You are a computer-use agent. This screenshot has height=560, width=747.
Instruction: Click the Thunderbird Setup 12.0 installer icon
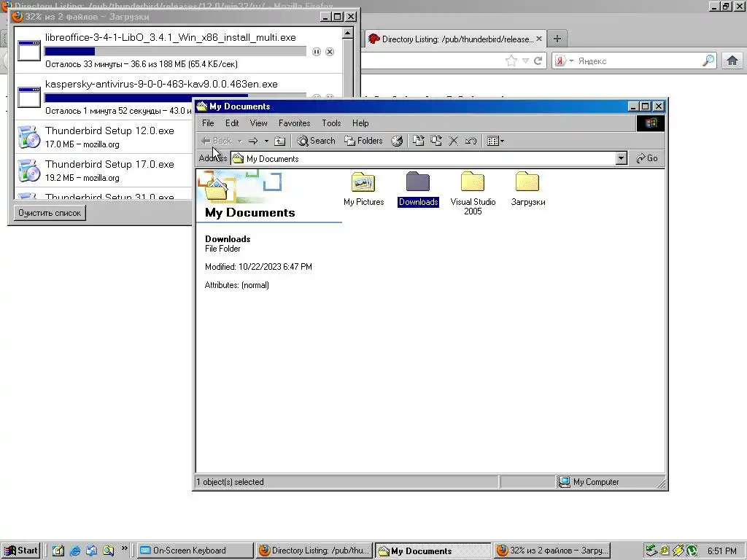pos(29,137)
